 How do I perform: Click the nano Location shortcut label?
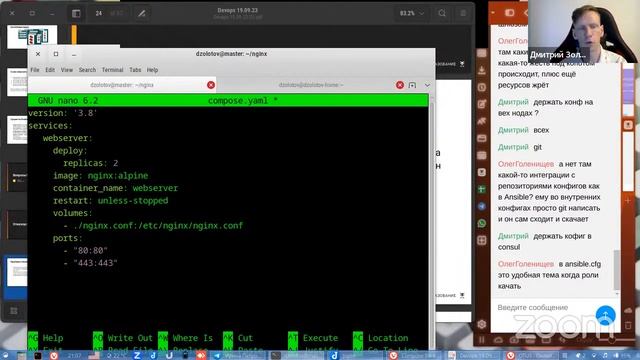point(388,338)
